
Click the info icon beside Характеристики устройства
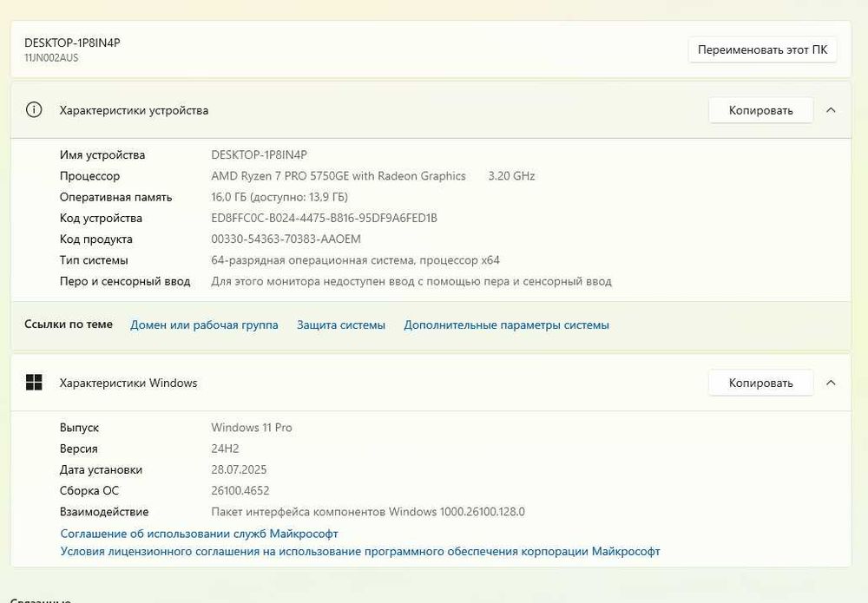(34, 110)
